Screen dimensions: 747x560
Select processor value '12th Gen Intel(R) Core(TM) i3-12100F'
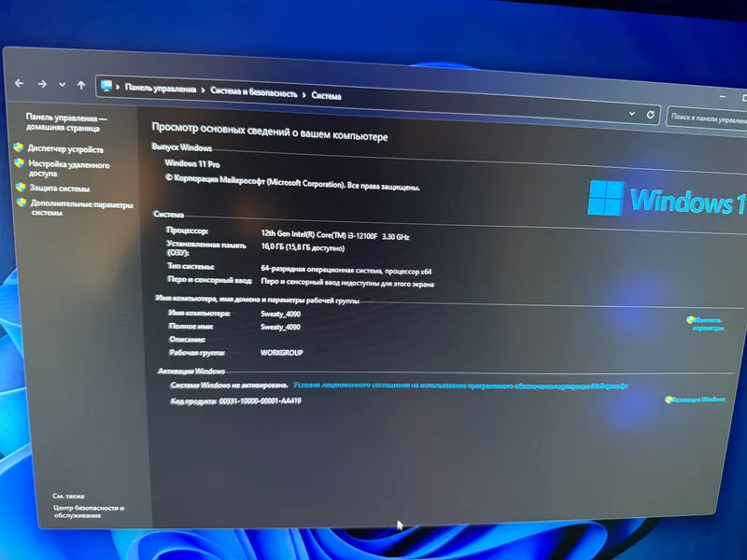(x=318, y=235)
